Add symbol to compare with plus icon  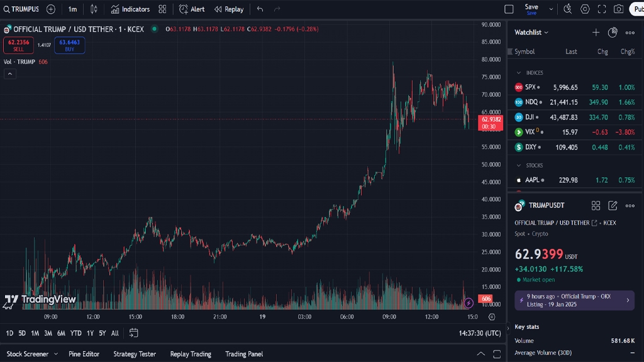(51, 9)
